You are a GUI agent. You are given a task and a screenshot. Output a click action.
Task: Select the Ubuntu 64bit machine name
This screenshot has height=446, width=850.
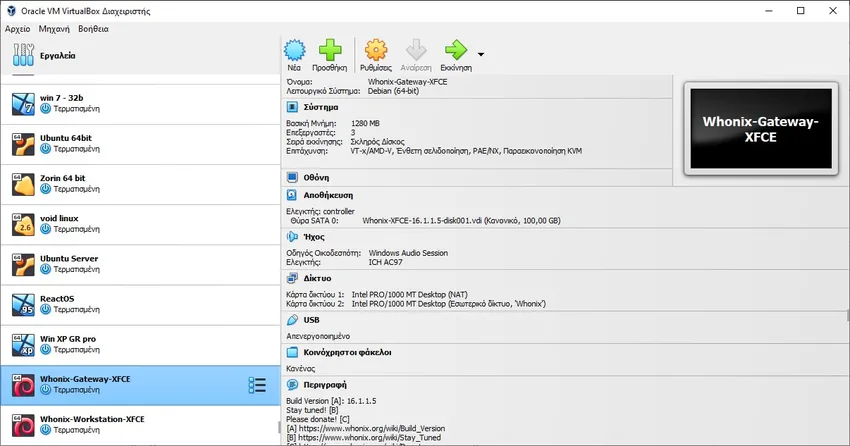click(66, 138)
